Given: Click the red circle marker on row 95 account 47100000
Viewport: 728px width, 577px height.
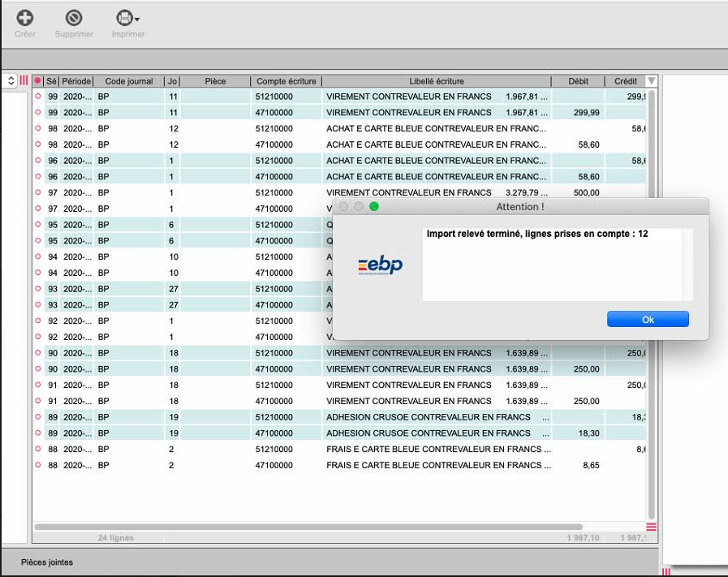Looking at the screenshot, I should point(38,240).
